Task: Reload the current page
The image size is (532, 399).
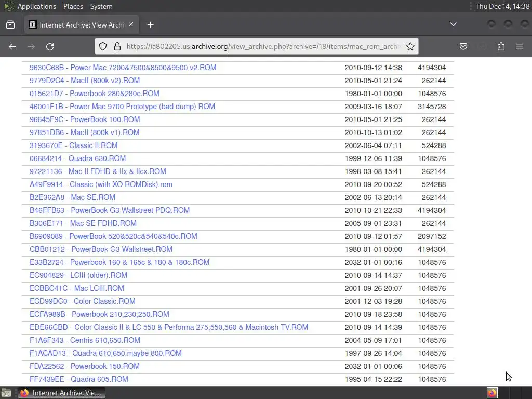Action: point(50,46)
